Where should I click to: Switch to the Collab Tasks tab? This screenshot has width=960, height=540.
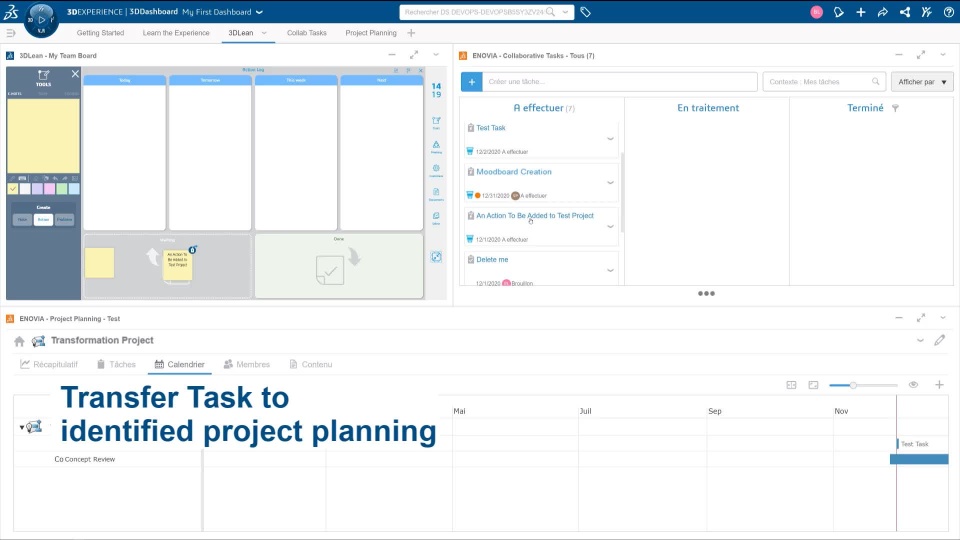[x=306, y=33]
